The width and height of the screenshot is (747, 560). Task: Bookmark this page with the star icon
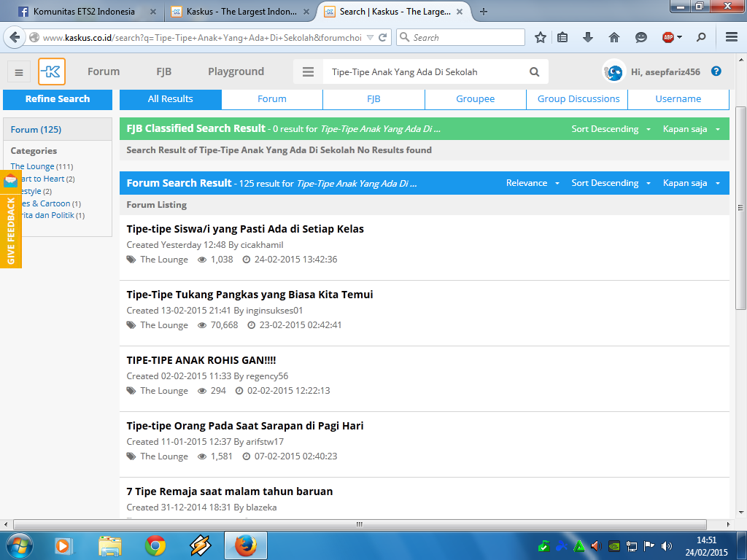[x=541, y=38]
